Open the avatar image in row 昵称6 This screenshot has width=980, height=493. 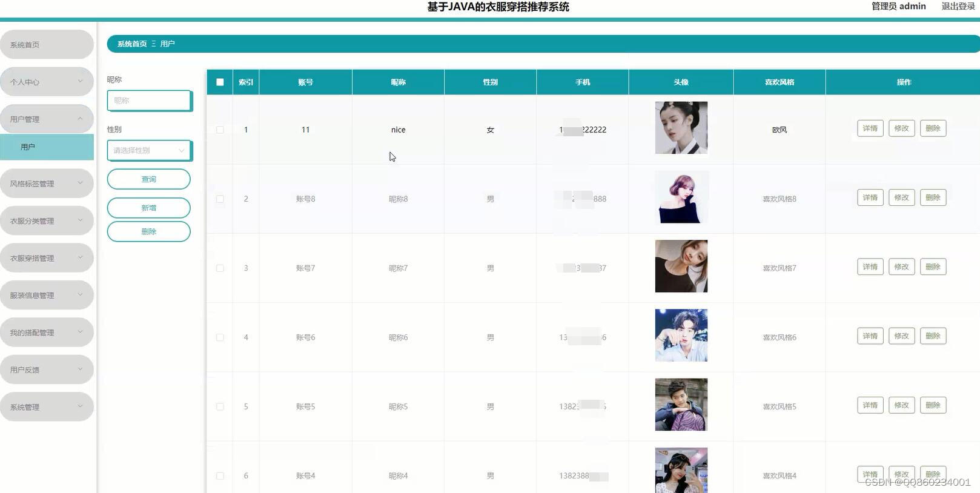tap(681, 336)
